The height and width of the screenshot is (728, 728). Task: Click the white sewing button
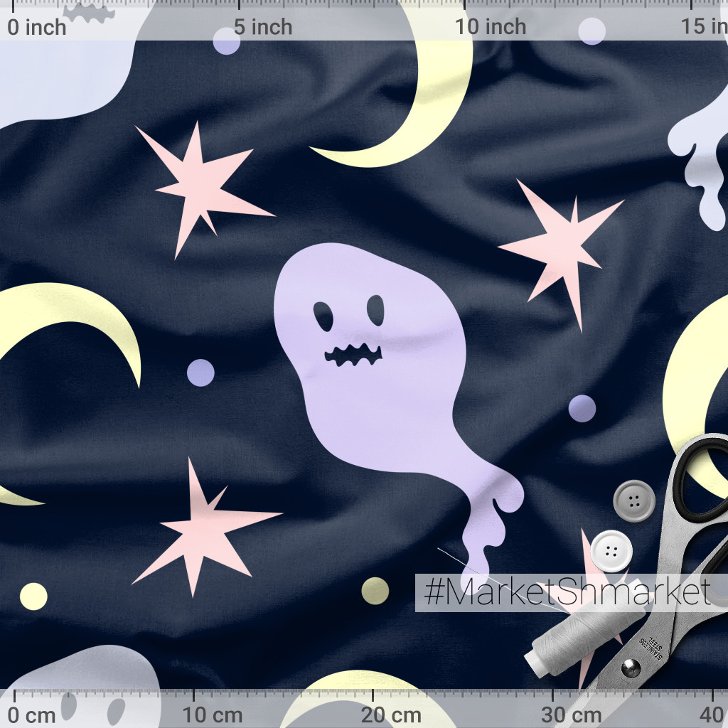coord(611,550)
